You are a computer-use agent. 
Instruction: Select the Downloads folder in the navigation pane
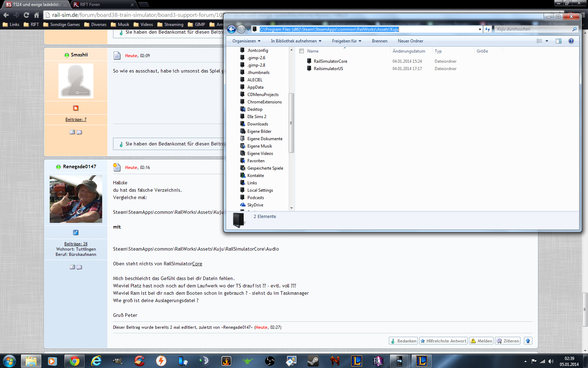257,124
